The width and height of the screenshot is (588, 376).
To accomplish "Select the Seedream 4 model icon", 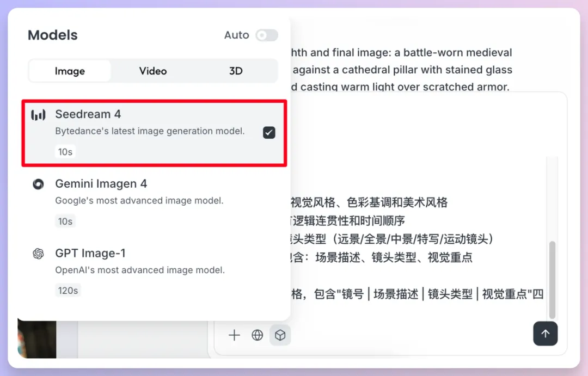I will (x=37, y=114).
